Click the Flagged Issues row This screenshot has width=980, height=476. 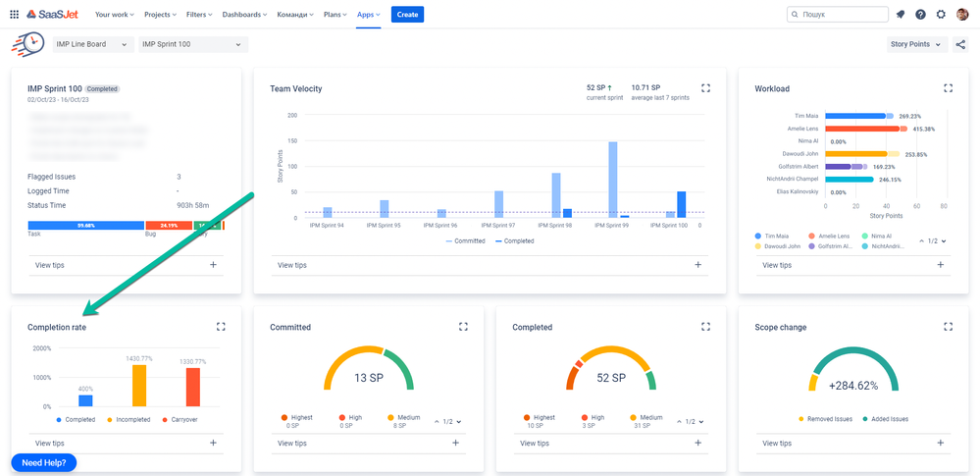click(x=124, y=177)
